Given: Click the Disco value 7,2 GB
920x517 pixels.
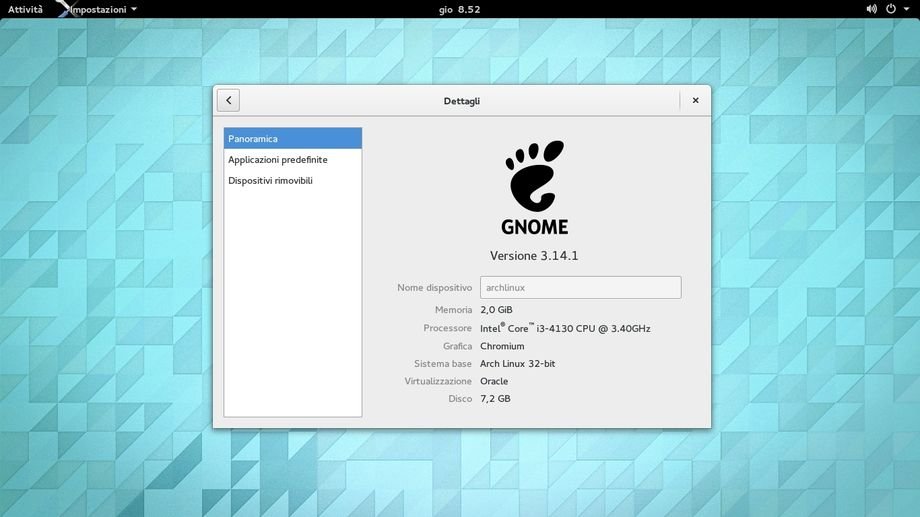Looking at the screenshot, I should pos(495,399).
